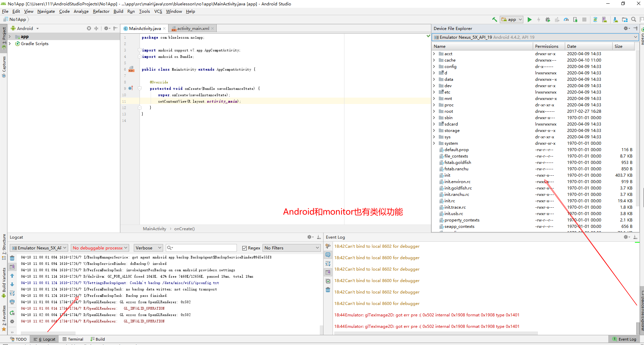
Task: Expand the sdcard folder in Device File Explorer
Action: (x=434, y=124)
